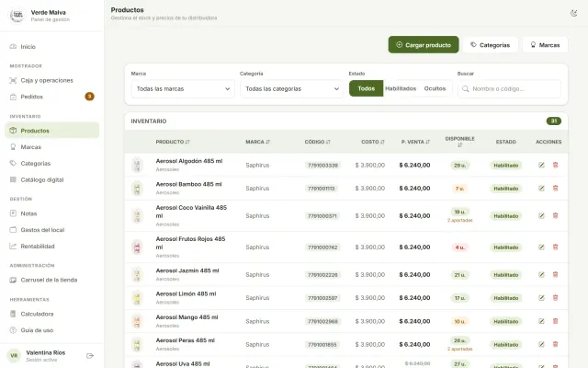The width and height of the screenshot is (588, 368).
Task: Open the Todas las categorías dropdown
Action: coord(292,89)
